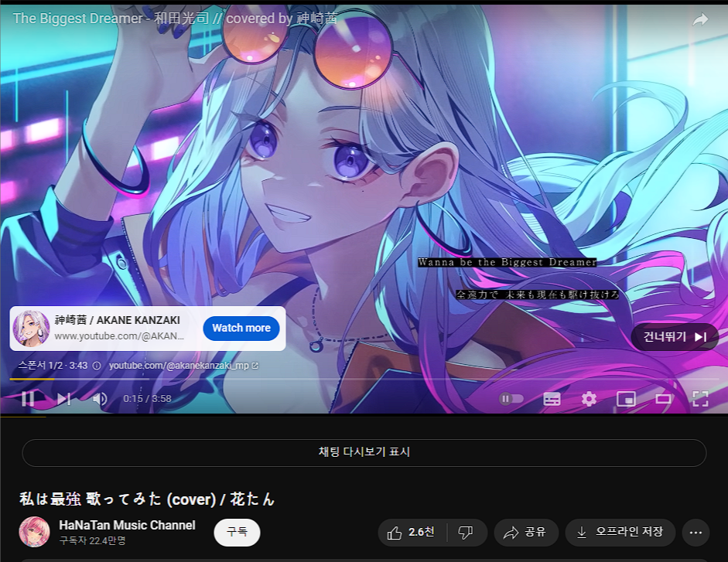
Task: Open the HaNaTan Music Channel avatar
Action: point(34,532)
